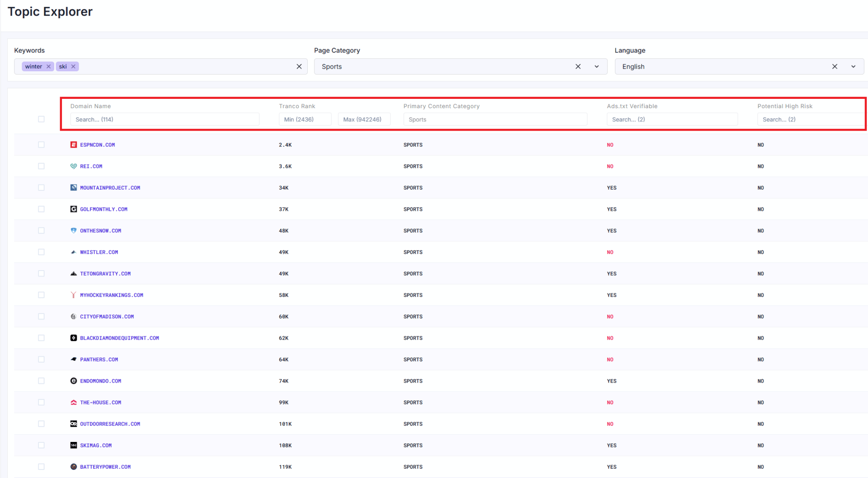This screenshot has width=868, height=478.
Task: Click the ESPNCDN.COM favicon
Action: click(x=74, y=145)
